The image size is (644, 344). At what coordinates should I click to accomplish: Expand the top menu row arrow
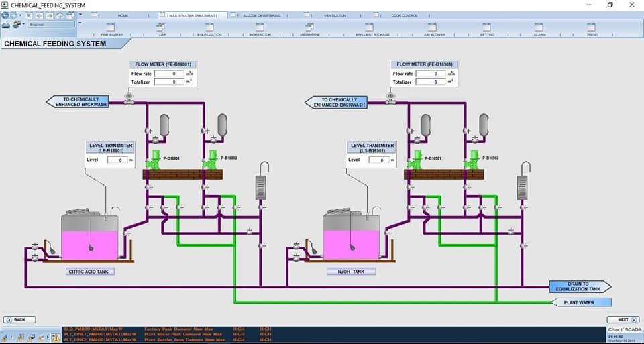pyautogui.click(x=80, y=13)
